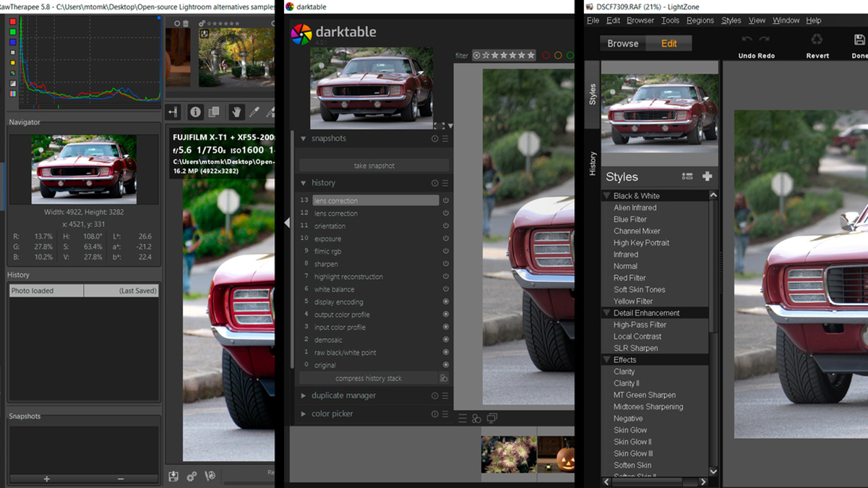Click the Revert button in LightZone
868x488 pixels.
pyautogui.click(x=817, y=46)
